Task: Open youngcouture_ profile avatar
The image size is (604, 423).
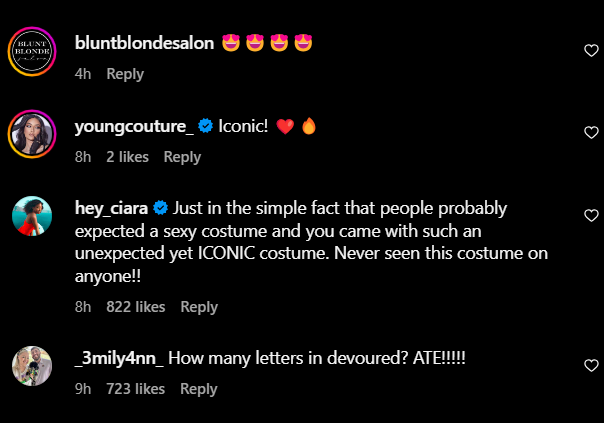Action: pyautogui.click(x=31, y=132)
